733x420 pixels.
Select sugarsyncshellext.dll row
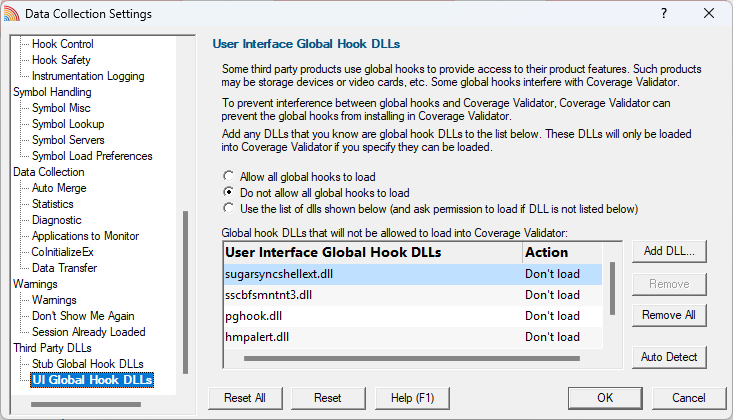[x=413, y=274]
